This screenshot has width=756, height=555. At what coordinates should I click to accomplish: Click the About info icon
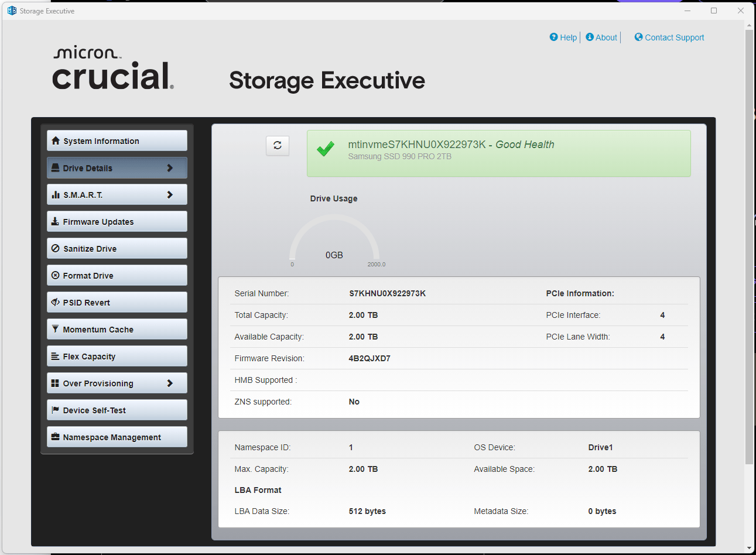[590, 37]
